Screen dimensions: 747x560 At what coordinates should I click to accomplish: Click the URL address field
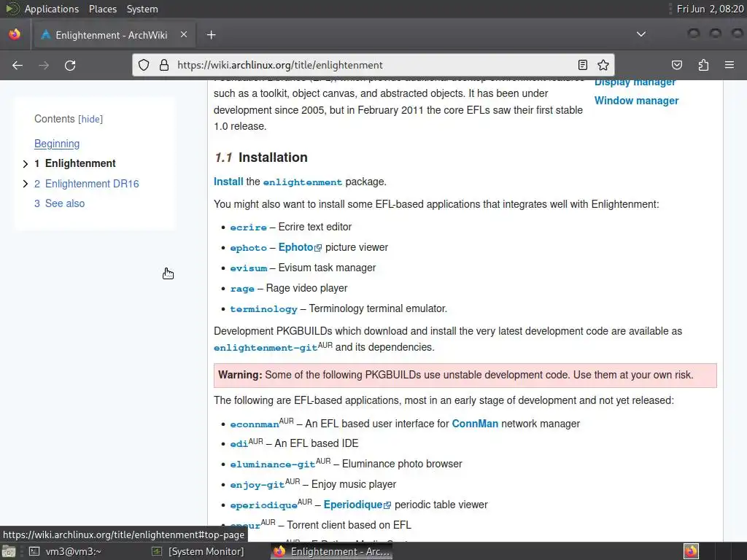[x=373, y=65]
